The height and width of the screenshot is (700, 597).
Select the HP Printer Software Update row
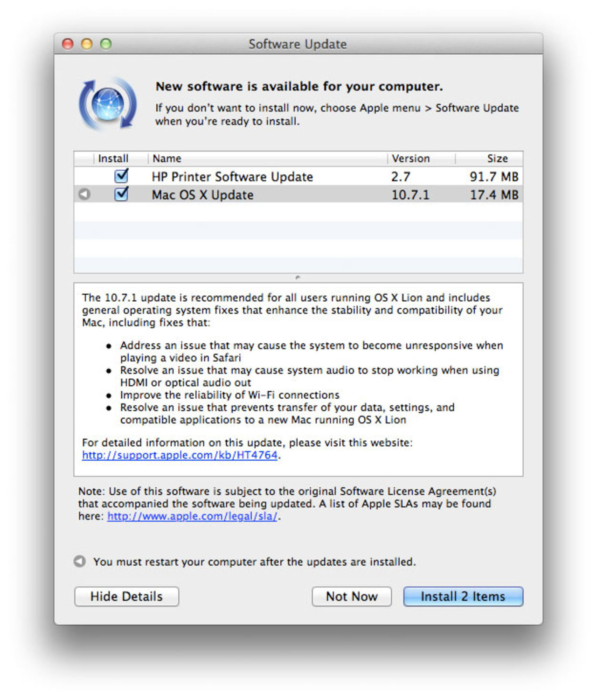(x=280, y=176)
